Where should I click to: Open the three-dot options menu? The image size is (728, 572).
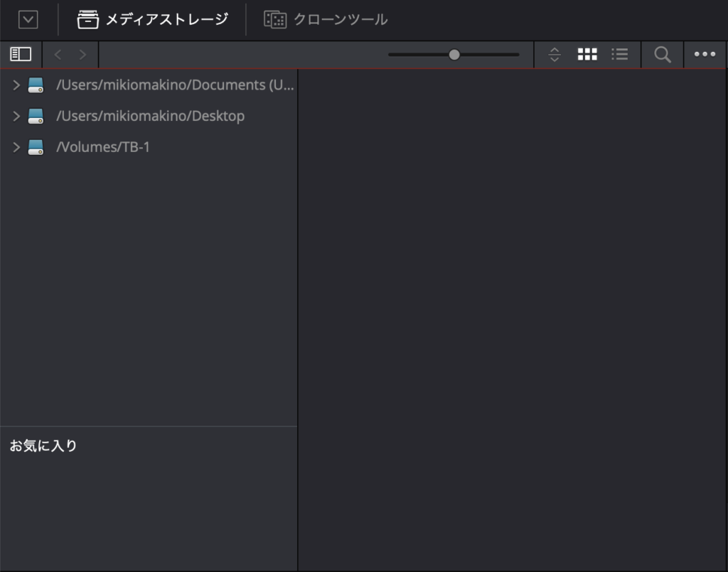tap(705, 54)
